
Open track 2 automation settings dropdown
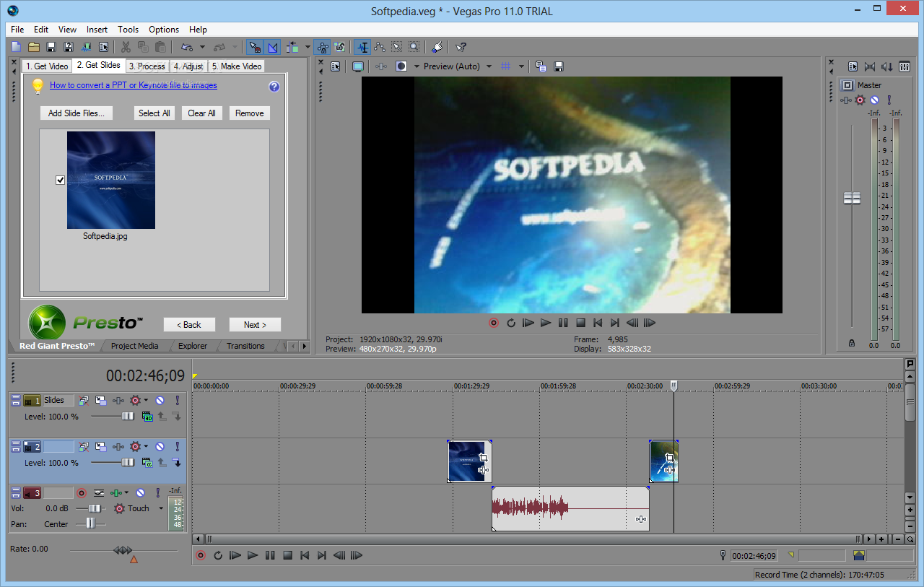[x=146, y=447]
